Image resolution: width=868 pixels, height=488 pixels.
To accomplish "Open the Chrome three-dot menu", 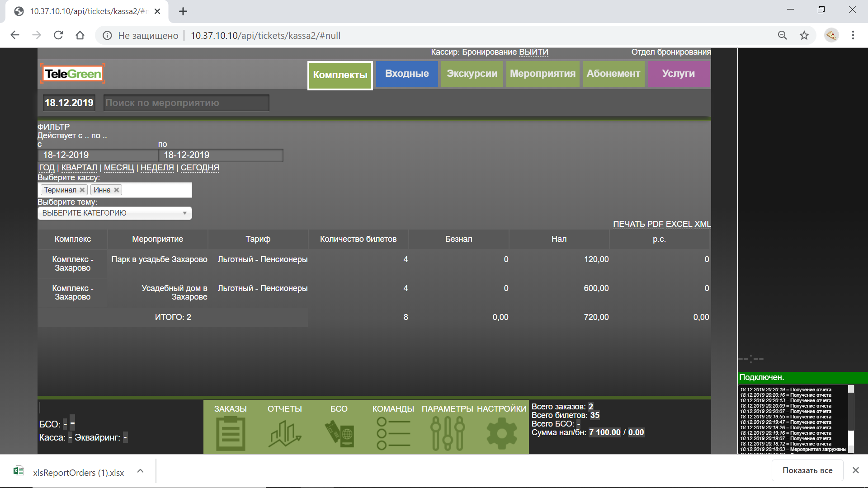I will (853, 35).
